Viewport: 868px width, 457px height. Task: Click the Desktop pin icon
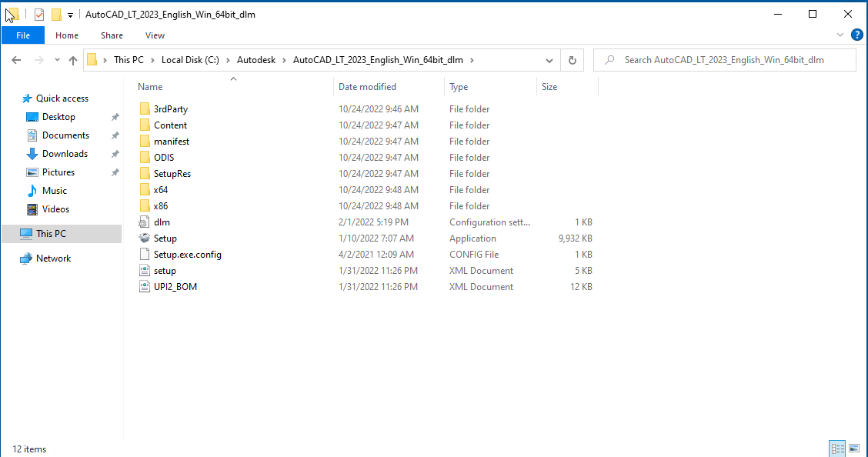click(x=115, y=117)
